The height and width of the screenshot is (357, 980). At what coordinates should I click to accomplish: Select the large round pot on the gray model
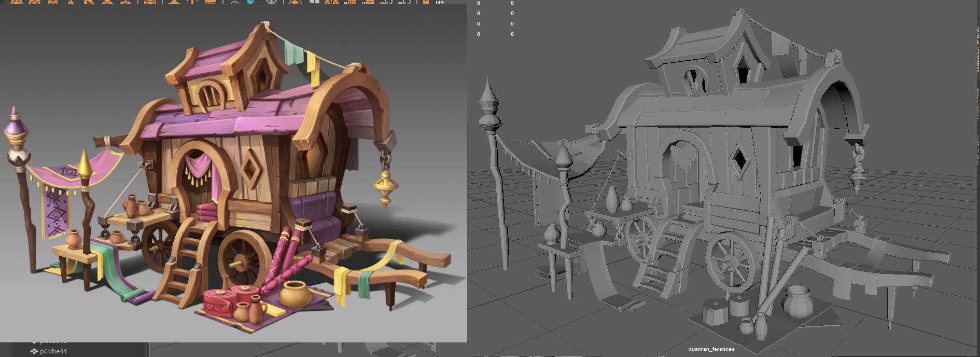point(797,301)
